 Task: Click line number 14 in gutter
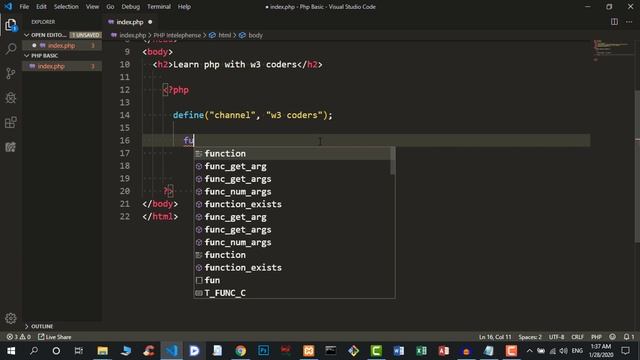click(125, 115)
